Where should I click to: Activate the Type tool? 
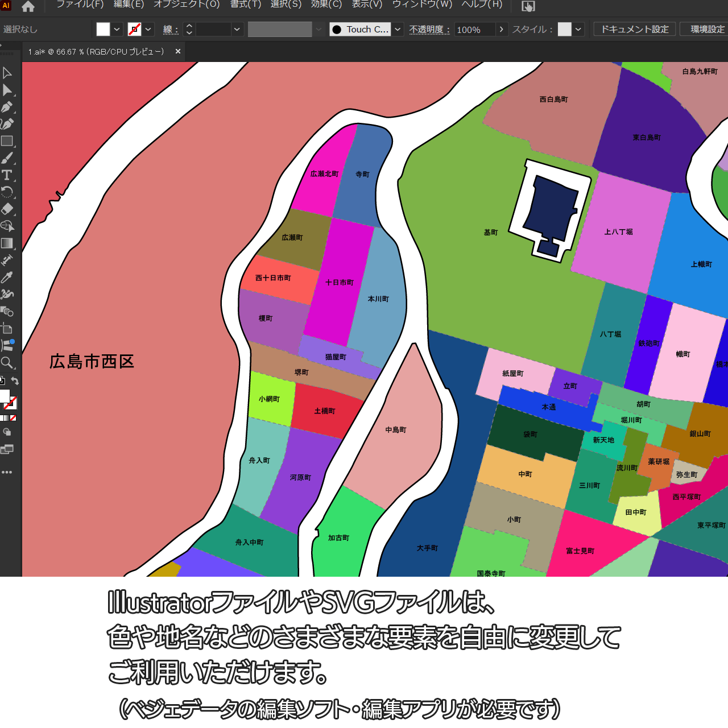click(7, 175)
